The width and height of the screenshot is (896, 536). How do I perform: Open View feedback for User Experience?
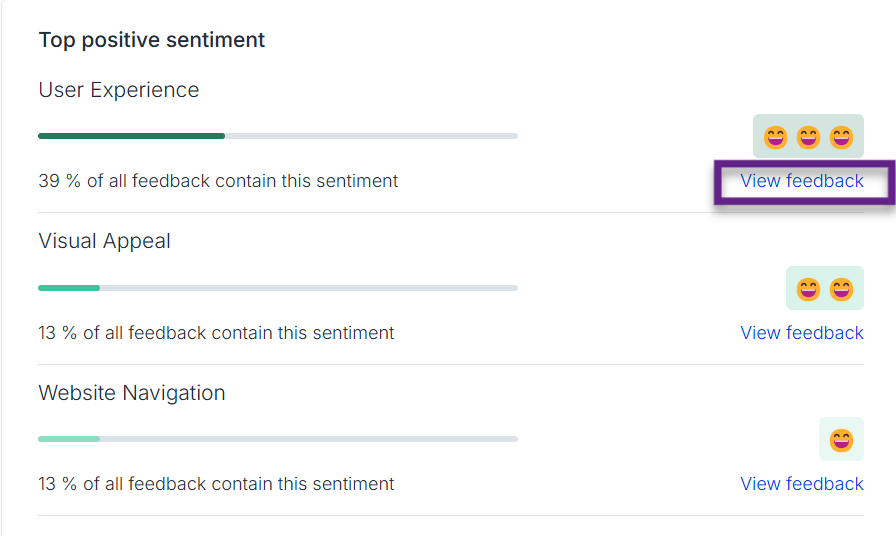pyautogui.click(x=801, y=181)
